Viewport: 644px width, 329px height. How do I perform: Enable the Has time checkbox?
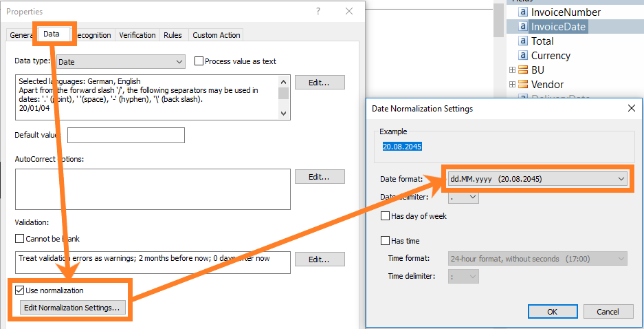tap(386, 241)
